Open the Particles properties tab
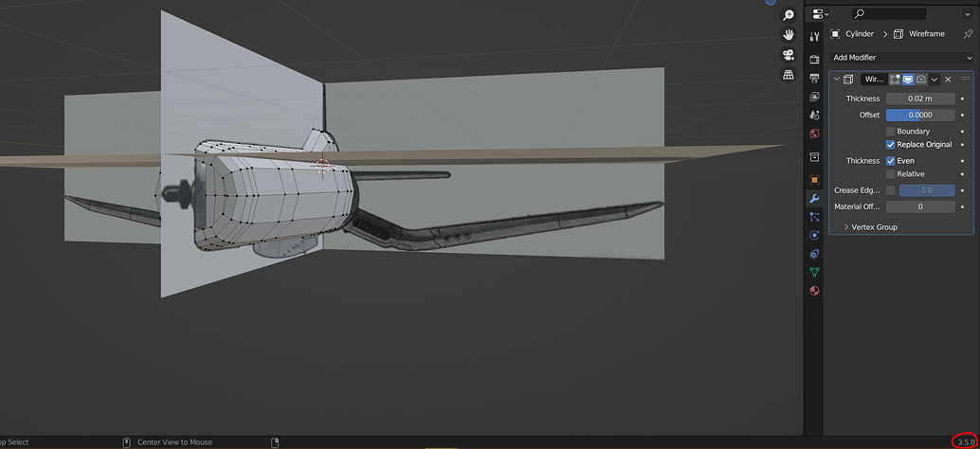The image size is (980, 449). (814, 217)
